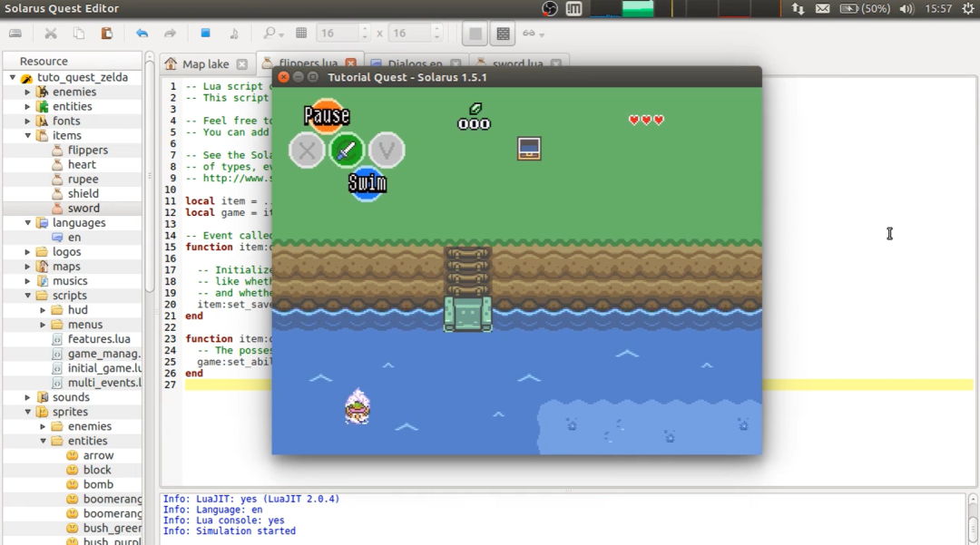Select the arrow sprite entry
The width and height of the screenshot is (980, 545).
point(98,456)
